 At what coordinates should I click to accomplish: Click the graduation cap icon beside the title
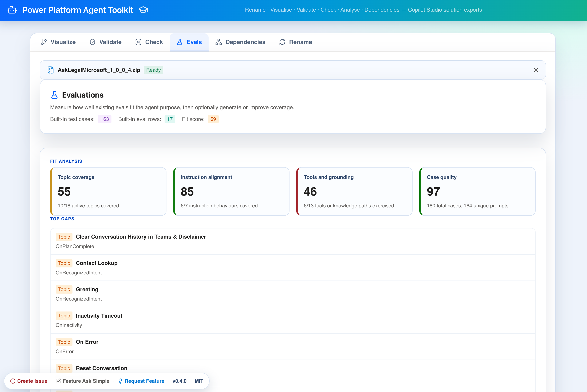click(x=143, y=10)
